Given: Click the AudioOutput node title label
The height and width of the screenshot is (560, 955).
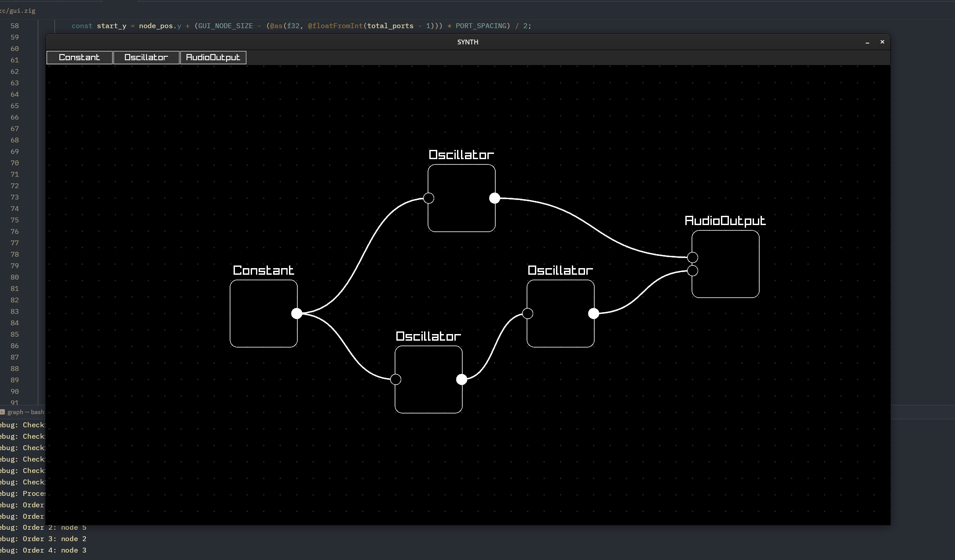Looking at the screenshot, I should pyautogui.click(x=725, y=221).
